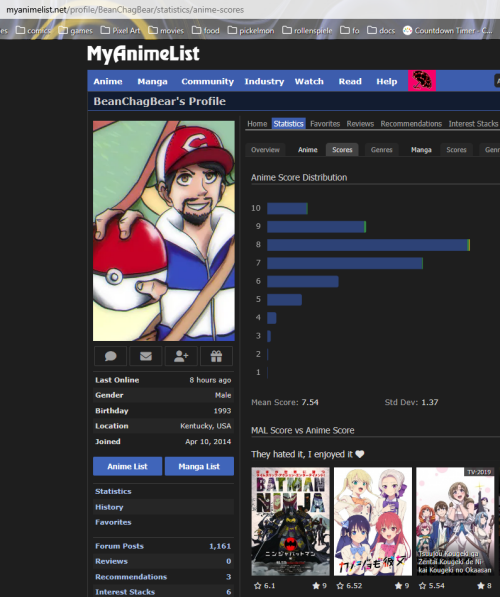Click the Std Dev 1.37 text
This screenshot has width=500, height=597.
(411, 402)
